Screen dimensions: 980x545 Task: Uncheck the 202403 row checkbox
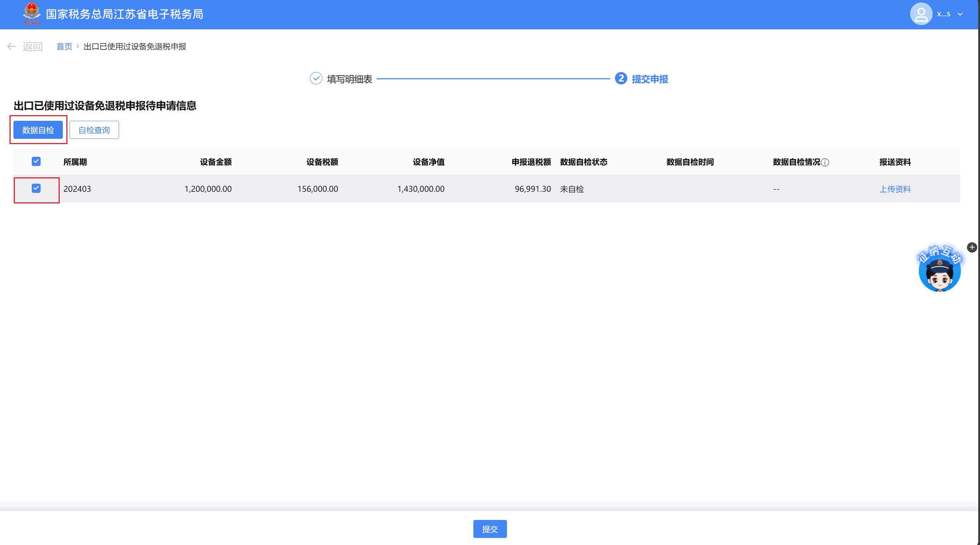pyautogui.click(x=36, y=188)
